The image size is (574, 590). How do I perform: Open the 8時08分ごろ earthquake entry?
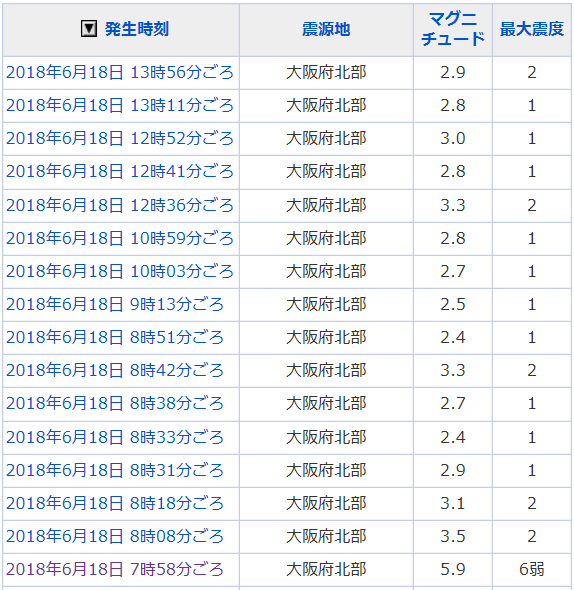point(115,537)
